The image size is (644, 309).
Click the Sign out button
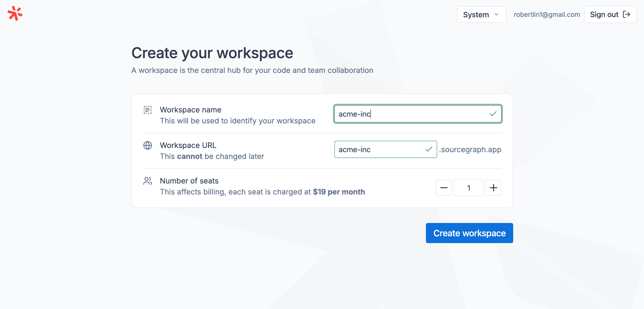(x=610, y=14)
